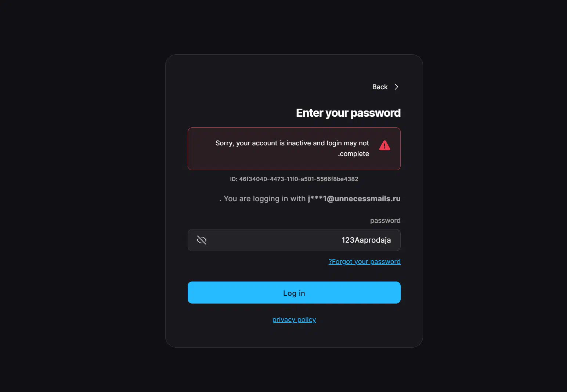Screen dimensions: 567x392
Task: Click the inactive account error message text
Action: coord(292,148)
